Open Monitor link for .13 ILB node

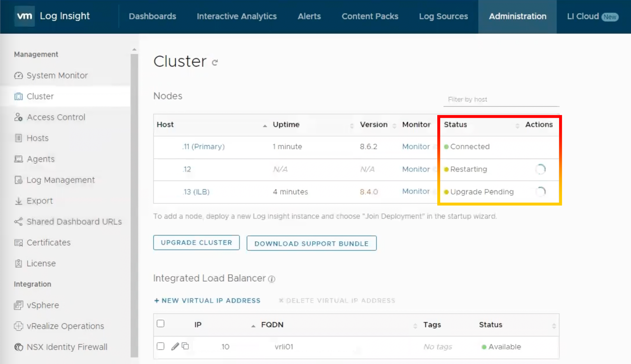[x=416, y=191]
